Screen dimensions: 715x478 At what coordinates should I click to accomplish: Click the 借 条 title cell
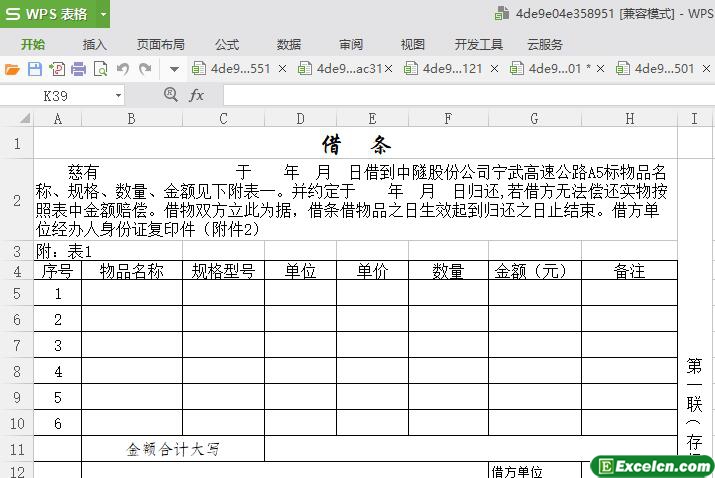tap(356, 143)
